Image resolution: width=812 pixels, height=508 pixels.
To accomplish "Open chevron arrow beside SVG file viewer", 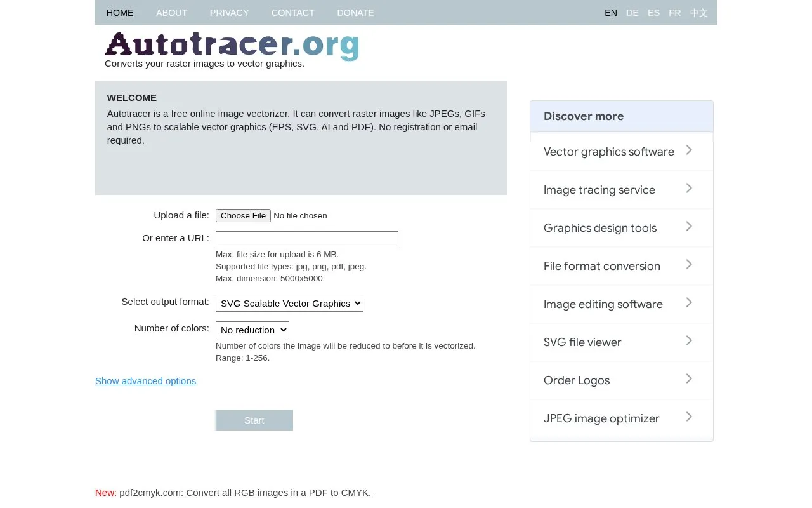I will tap(689, 341).
